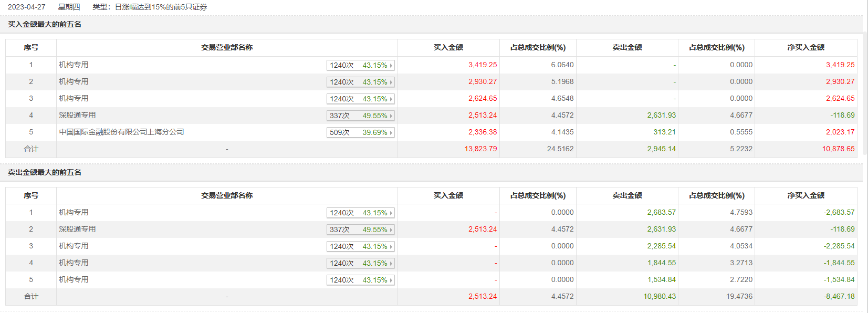868x313 pixels.
Task: Open 1240次 arrow in sell table row 1
Action: click(x=391, y=213)
